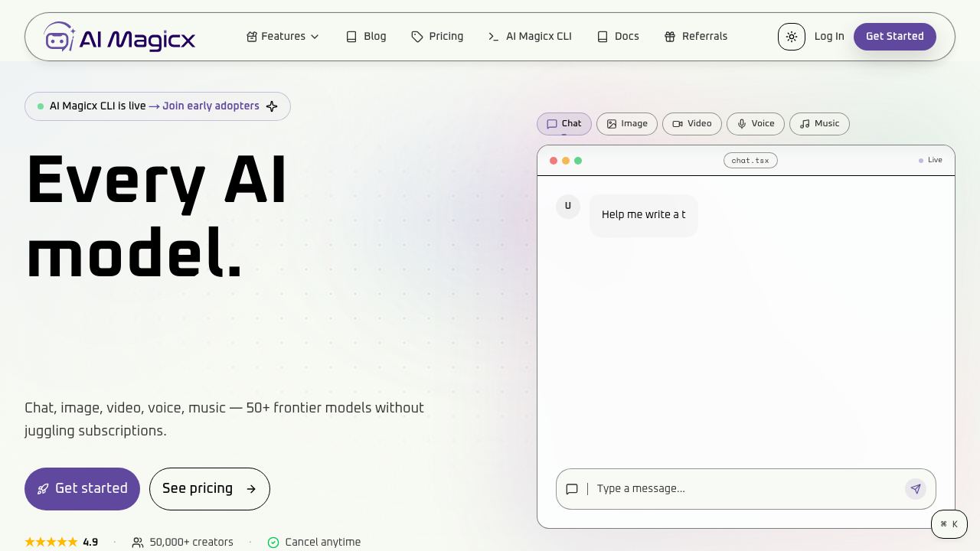Screen dimensions: 980x551
Task: Switch to the Music demo tab
Action: [819, 124]
